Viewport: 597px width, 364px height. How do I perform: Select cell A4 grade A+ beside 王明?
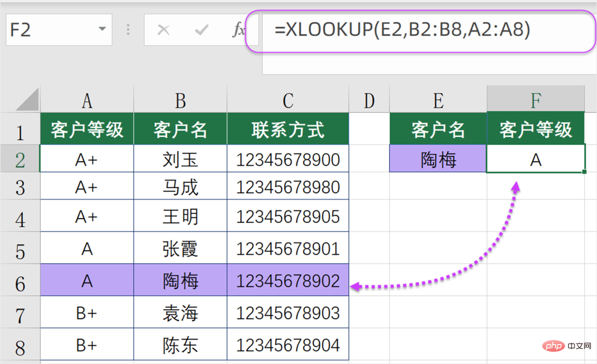(87, 215)
